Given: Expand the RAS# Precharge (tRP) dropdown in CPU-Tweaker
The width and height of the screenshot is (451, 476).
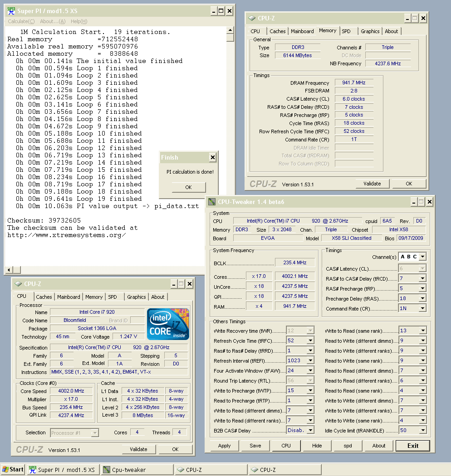Looking at the screenshot, I should [422, 288].
